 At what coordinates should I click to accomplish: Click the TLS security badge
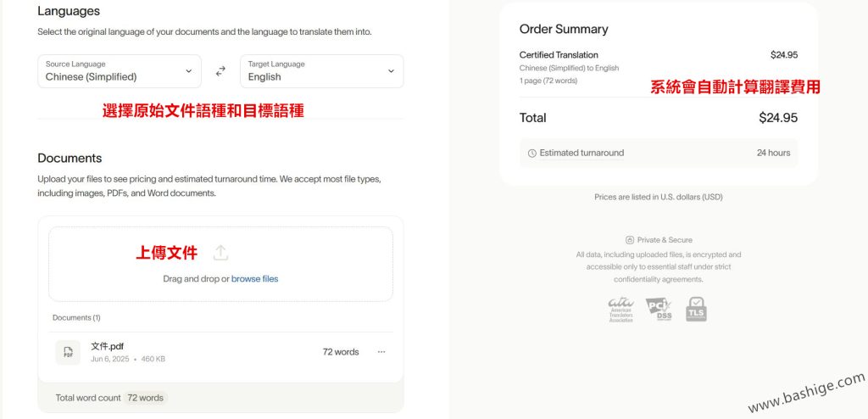[x=696, y=310]
